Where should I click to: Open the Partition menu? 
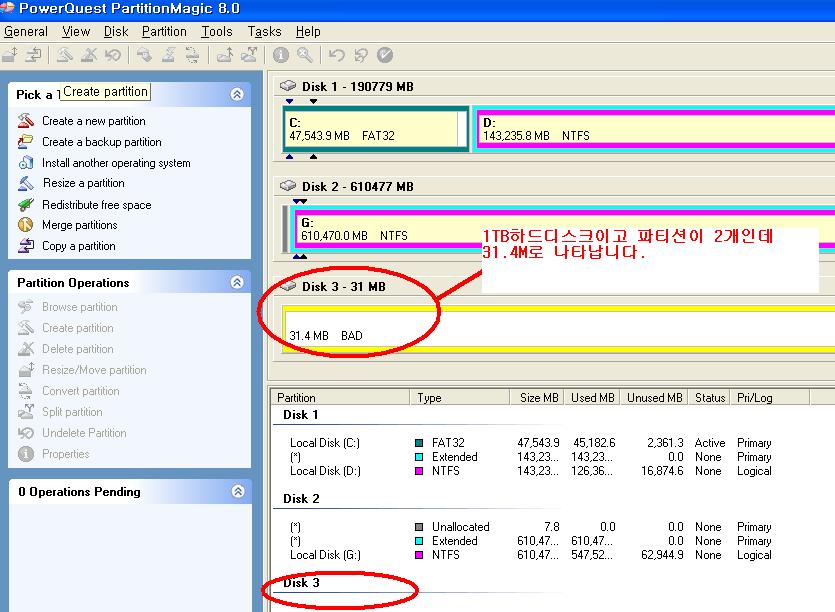pos(164,31)
